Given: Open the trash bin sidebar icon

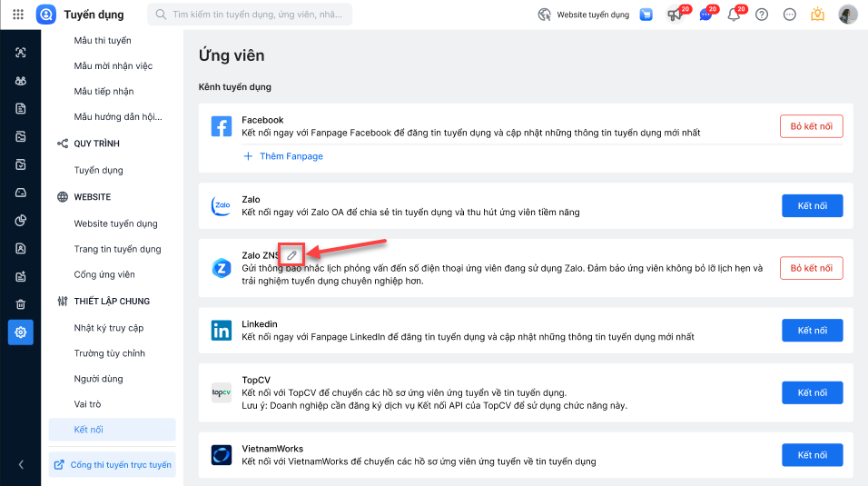Looking at the screenshot, I should click(21, 304).
